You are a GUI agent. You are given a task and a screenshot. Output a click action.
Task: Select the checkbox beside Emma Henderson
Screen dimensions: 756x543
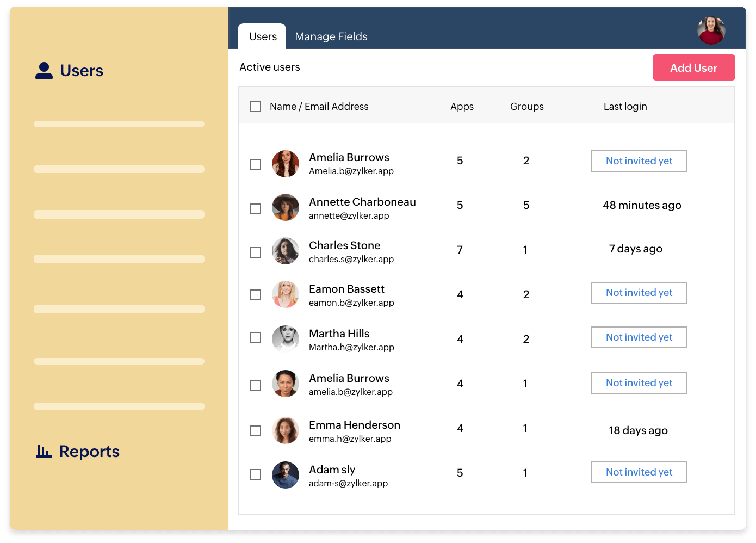pos(256,431)
